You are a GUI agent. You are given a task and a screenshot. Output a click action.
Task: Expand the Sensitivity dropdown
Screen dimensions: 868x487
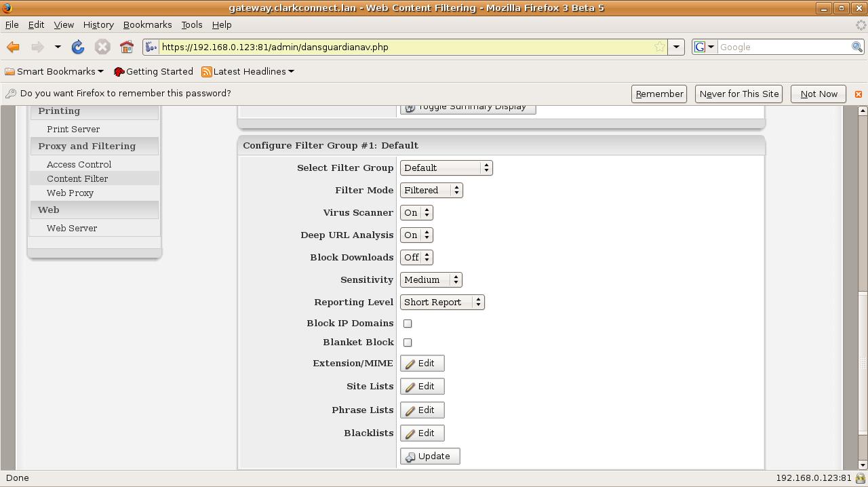pos(431,280)
